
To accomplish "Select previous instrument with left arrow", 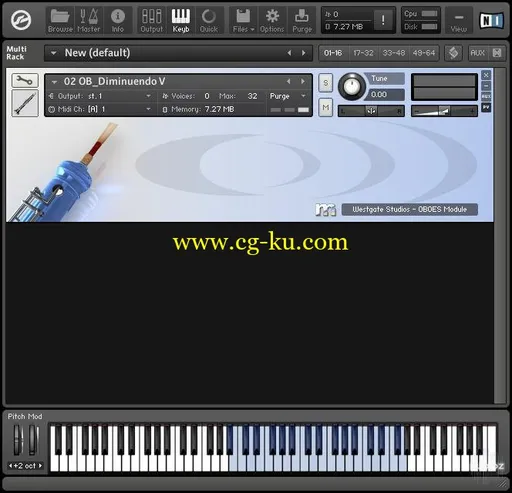I will pos(289,81).
